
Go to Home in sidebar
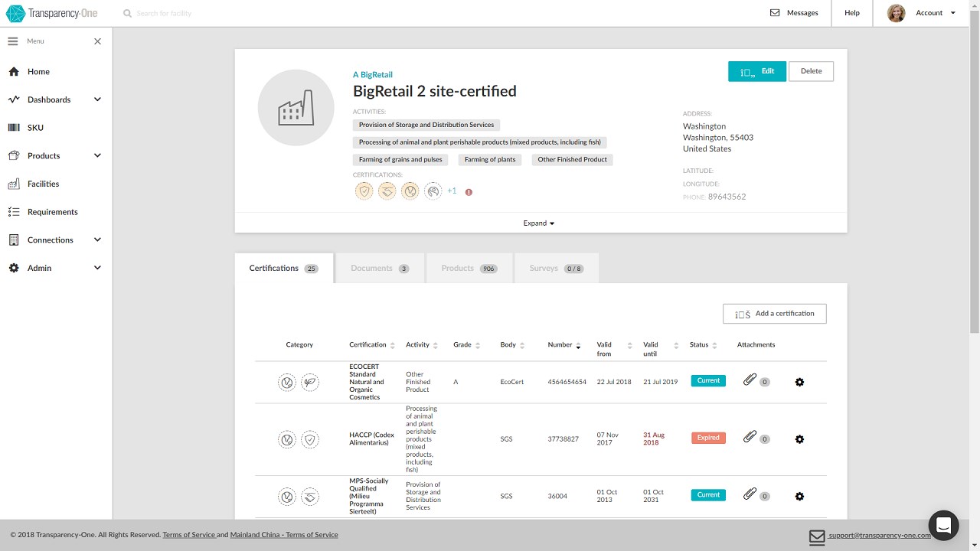point(38,72)
